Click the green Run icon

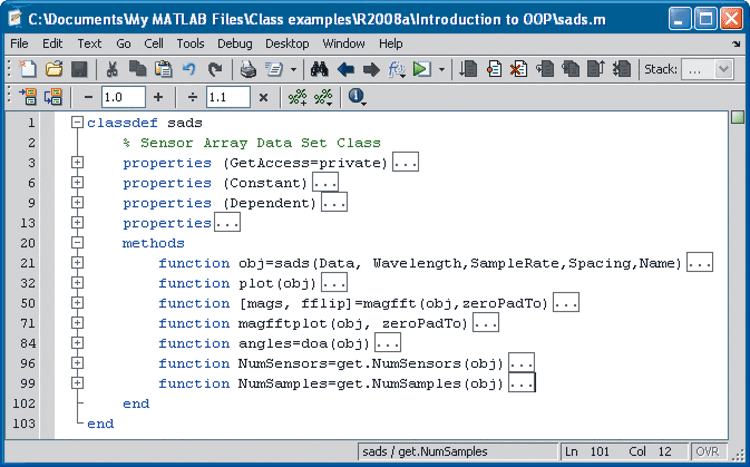pyautogui.click(x=422, y=69)
